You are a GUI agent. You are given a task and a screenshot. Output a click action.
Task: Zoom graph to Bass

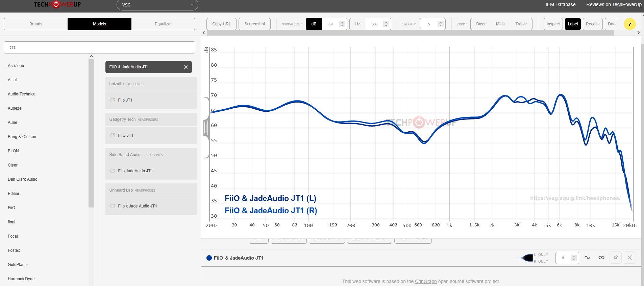click(480, 24)
